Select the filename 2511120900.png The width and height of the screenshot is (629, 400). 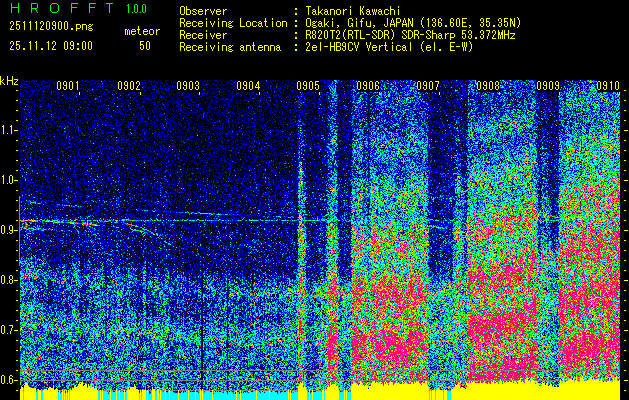click(x=51, y=27)
